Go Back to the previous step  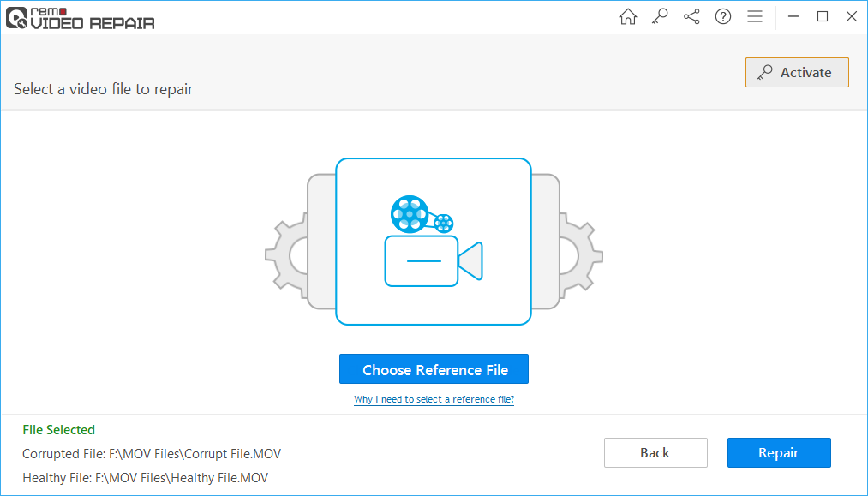655,452
